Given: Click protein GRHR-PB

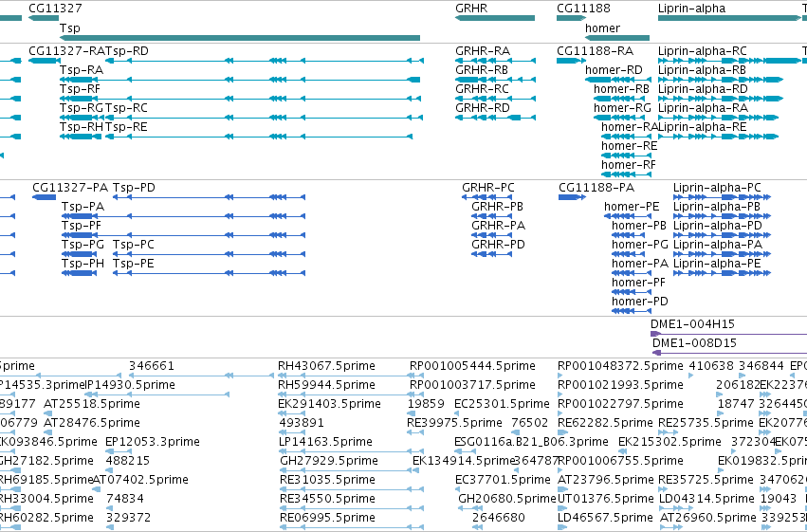Looking at the screenshot, I should point(497,207).
